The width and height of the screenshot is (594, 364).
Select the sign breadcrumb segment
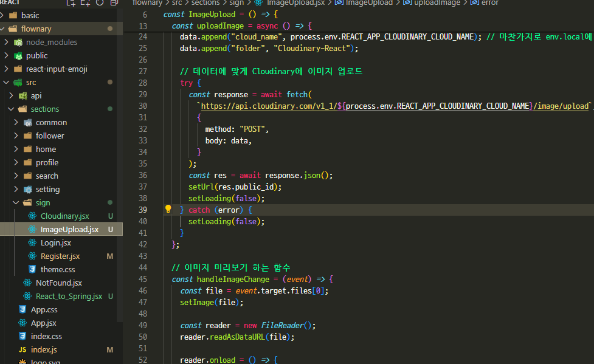[x=237, y=2]
